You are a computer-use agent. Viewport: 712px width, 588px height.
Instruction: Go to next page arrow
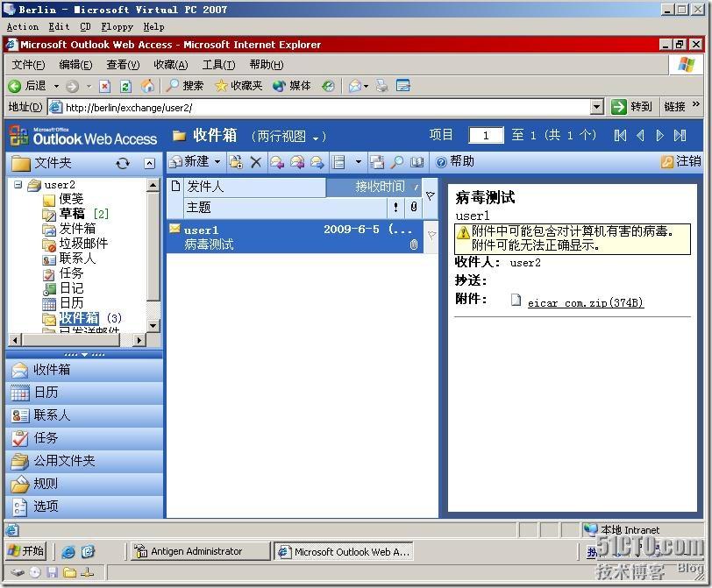pyautogui.click(x=659, y=135)
